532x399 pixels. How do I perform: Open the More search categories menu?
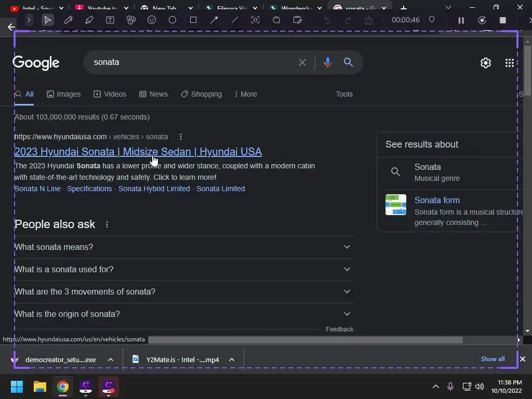pos(246,95)
